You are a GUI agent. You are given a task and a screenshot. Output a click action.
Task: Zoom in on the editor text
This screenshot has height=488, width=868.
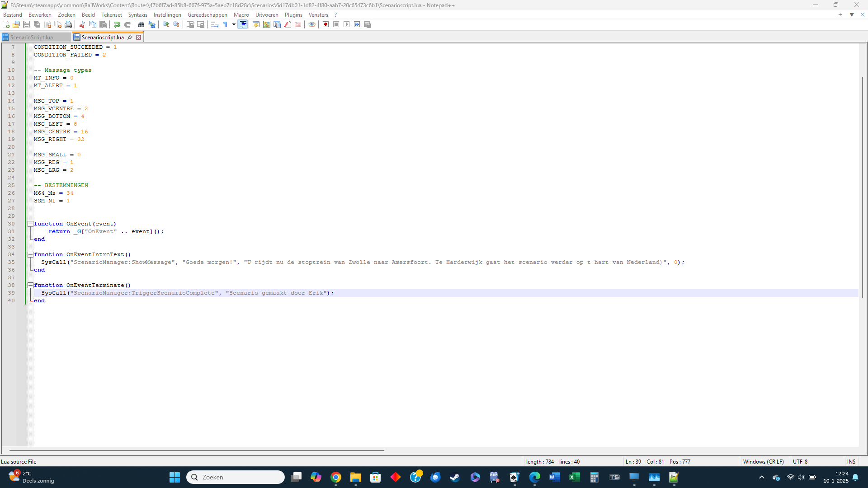pyautogui.click(x=166, y=24)
